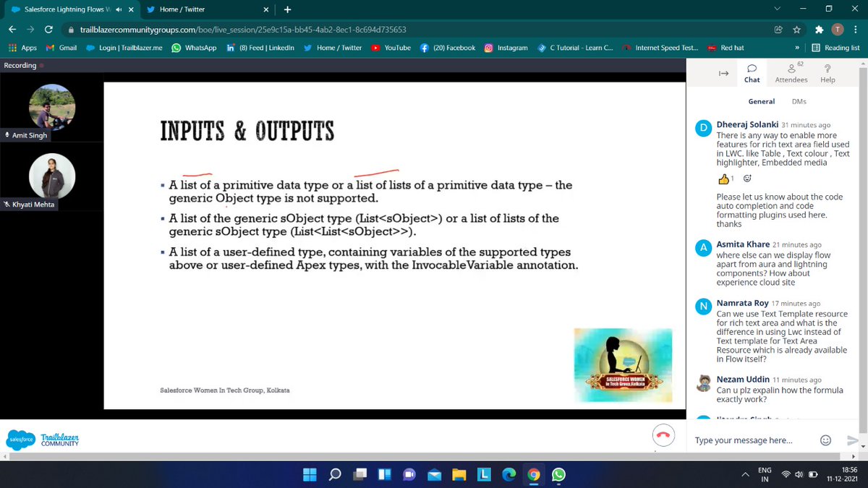Open the browser extensions puzzle icon
Viewport: 868px width, 488px height.
(818, 30)
